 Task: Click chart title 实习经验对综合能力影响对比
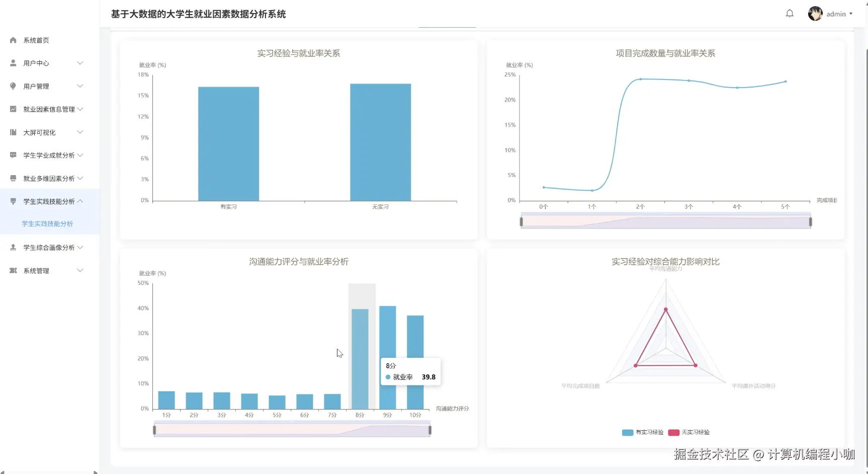[x=665, y=262]
